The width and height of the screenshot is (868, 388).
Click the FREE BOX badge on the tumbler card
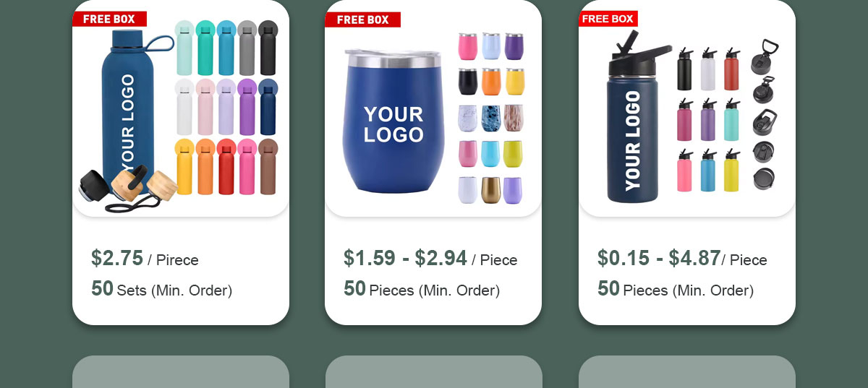click(x=362, y=20)
